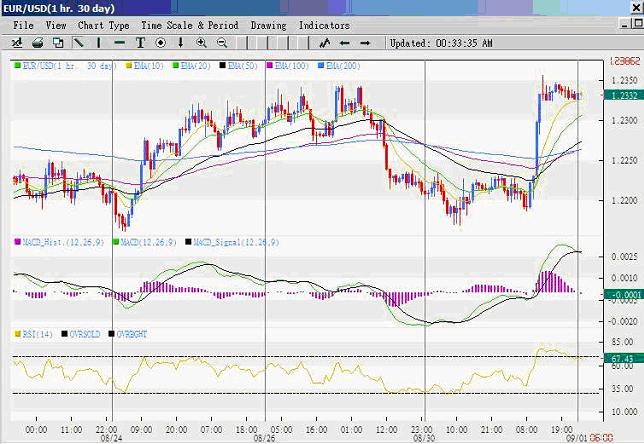Open the View menu

[56, 25]
